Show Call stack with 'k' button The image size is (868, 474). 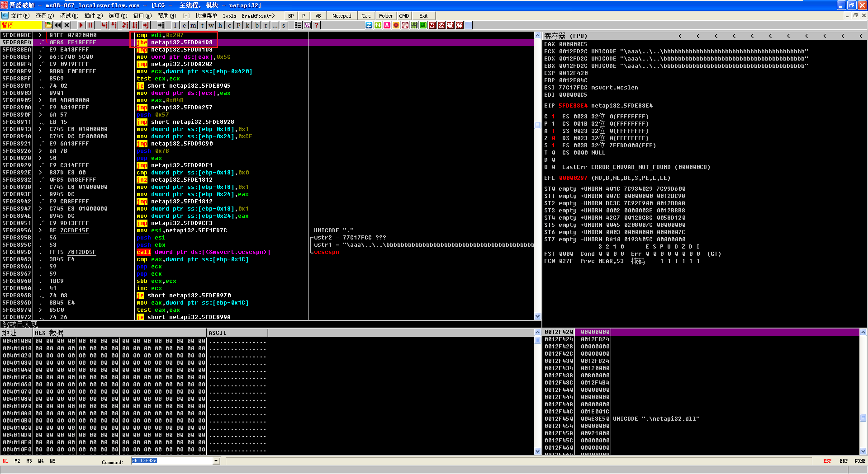(247, 25)
